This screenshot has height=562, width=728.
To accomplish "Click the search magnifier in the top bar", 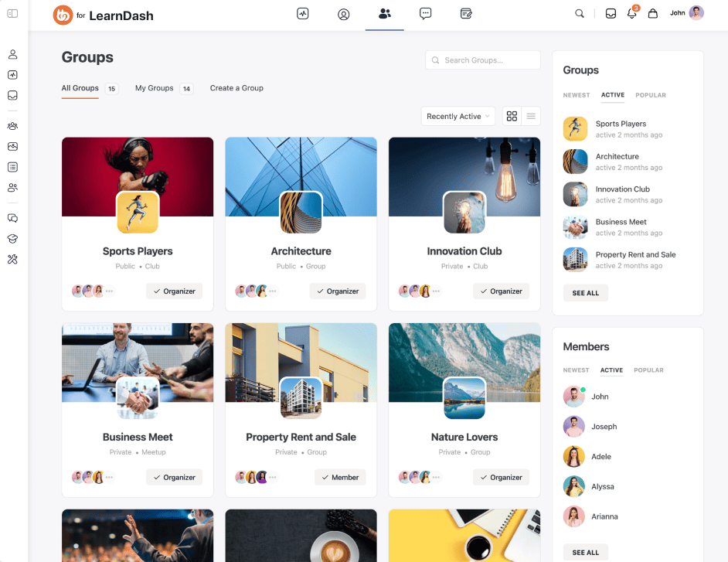I will (x=578, y=13).
